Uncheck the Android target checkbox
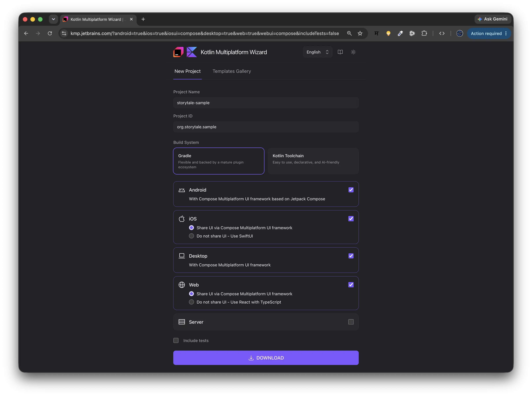532x397 pixels. (351, 190)
